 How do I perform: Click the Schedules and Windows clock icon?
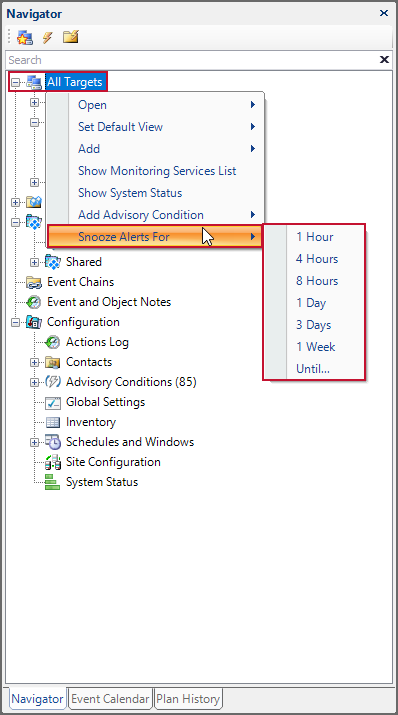pyautogui.click(x=53, y=442)
